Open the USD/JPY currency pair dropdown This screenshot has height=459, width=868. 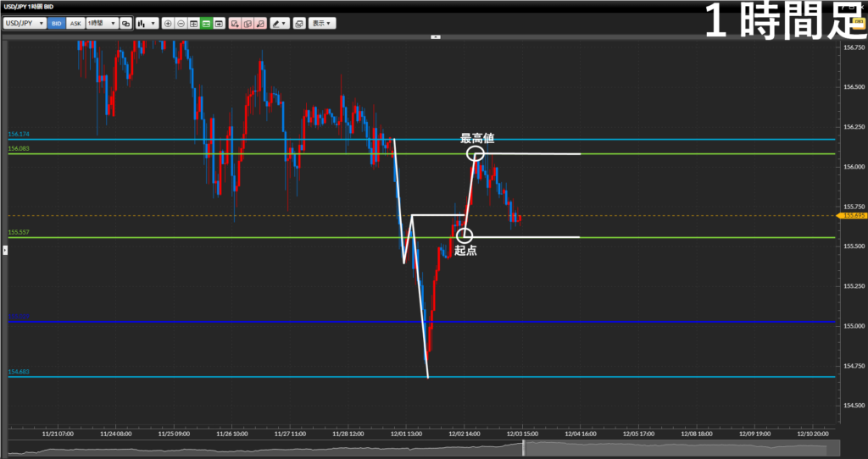[x=25, y=23]
